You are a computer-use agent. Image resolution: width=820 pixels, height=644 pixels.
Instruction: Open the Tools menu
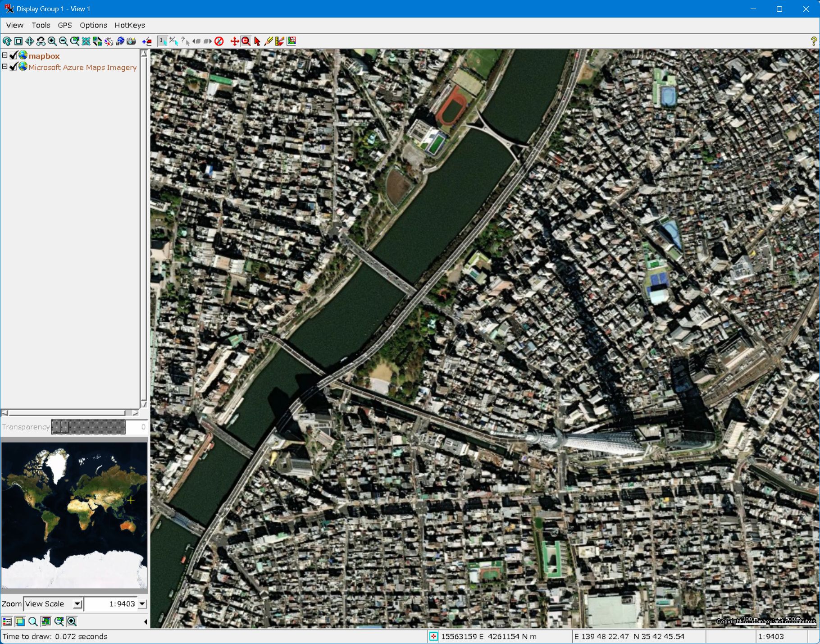point(41,25)
